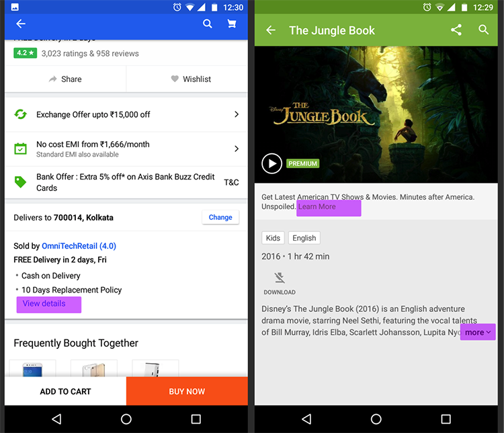Open the shopping cart icon
504x433 pixels.
(232, 24)
